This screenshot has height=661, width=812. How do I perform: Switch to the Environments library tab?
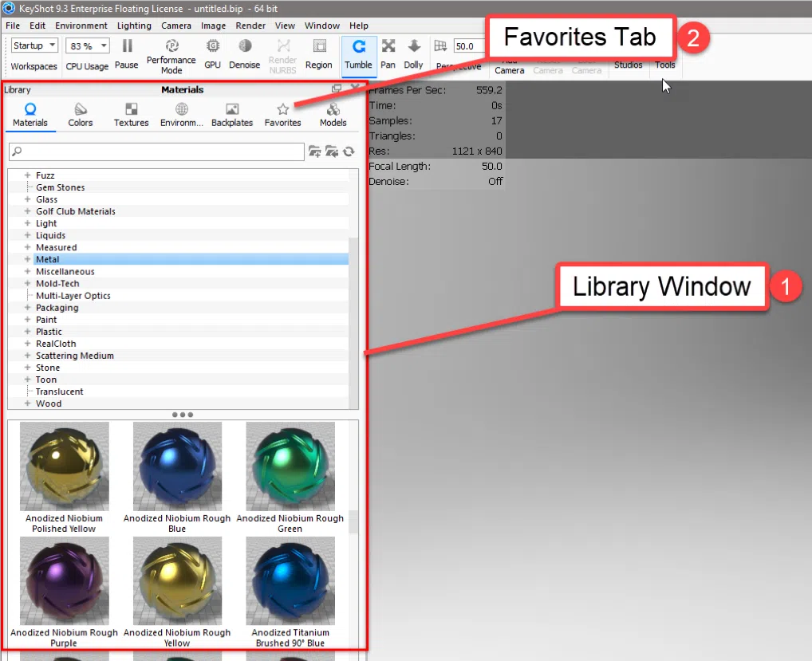[182, 115]
